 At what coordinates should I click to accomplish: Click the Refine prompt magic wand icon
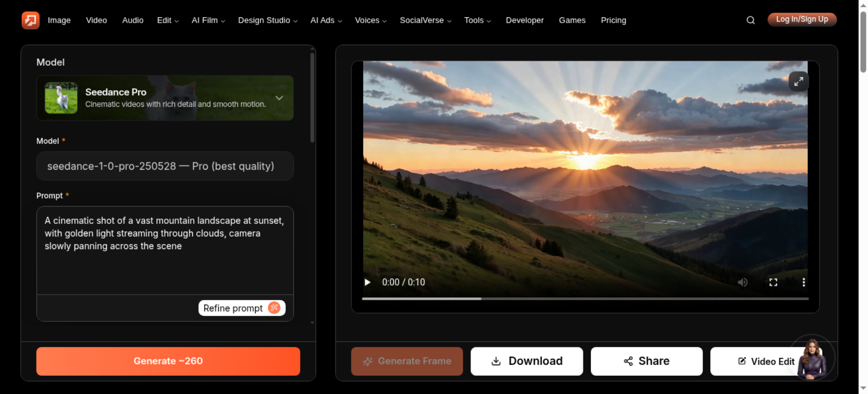[274, 308]
